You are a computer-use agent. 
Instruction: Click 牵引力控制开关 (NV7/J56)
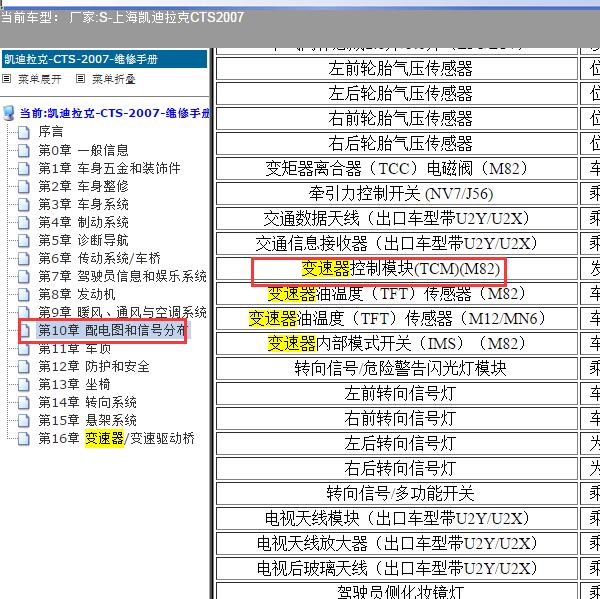(397, 194)
